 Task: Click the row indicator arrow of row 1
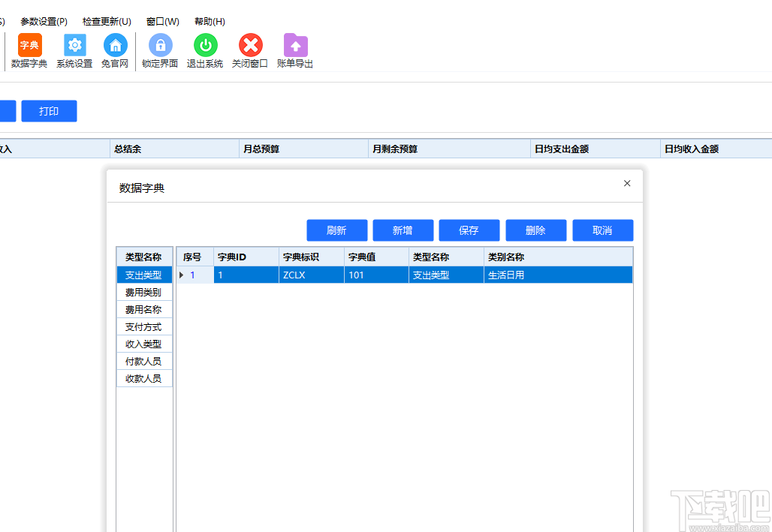(x=181, y=275)
